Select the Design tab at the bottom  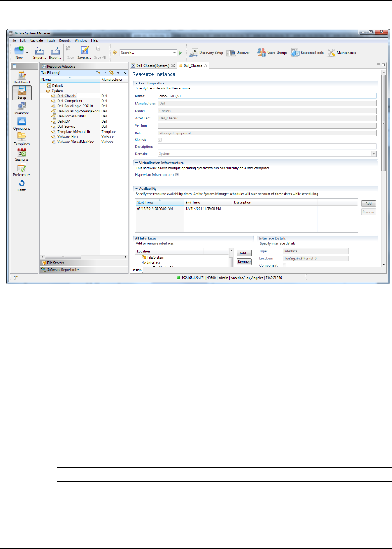tap(137, 270)
